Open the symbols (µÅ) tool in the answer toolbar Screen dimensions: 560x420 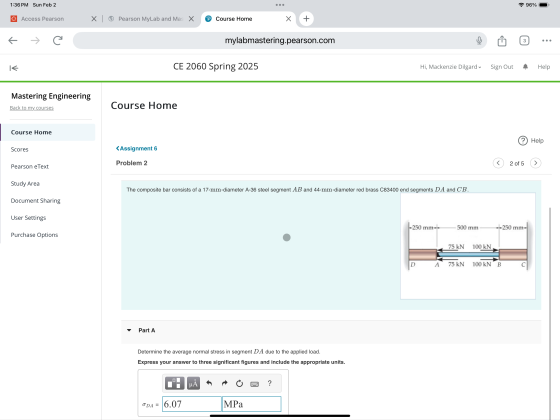pyautogui.click(x=193, y=384)
